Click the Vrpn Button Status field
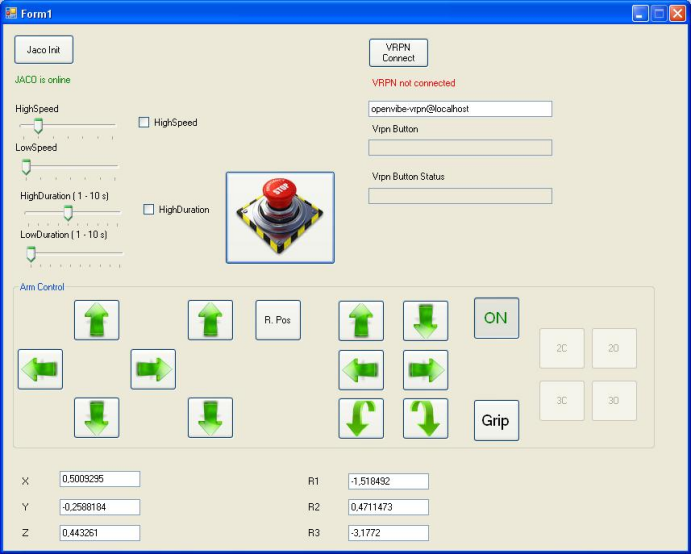The image size is (691, 554). tap(460, 196)
